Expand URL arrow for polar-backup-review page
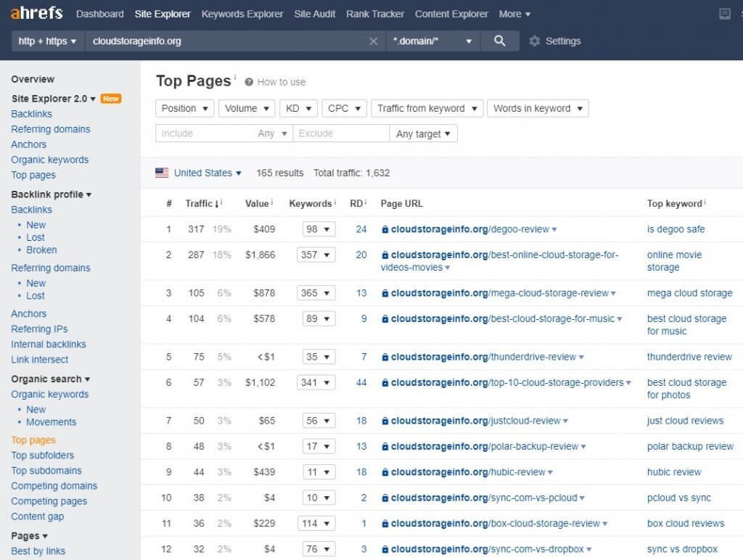Viewport: 743px width, 560px height. pos(583,447)
